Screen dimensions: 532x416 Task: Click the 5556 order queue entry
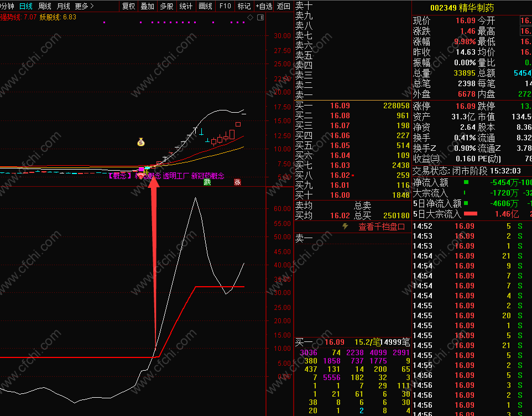coord(331,377)
